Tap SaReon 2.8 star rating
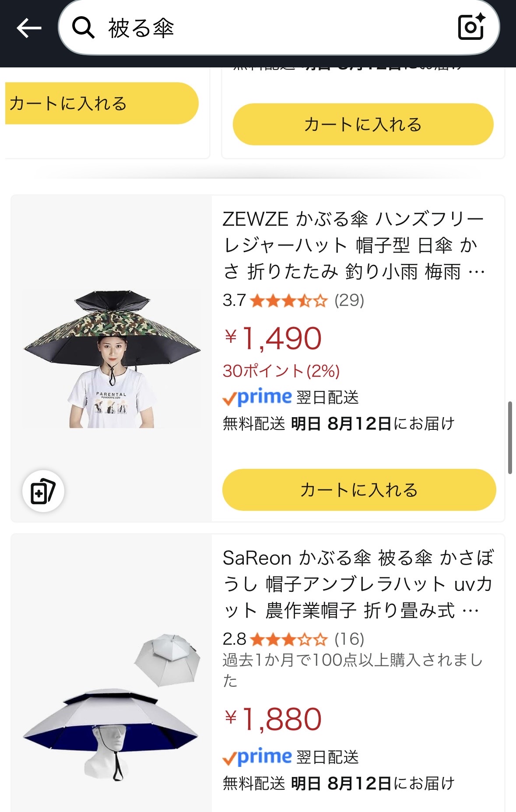516x812 pixels. click(288, 640)
